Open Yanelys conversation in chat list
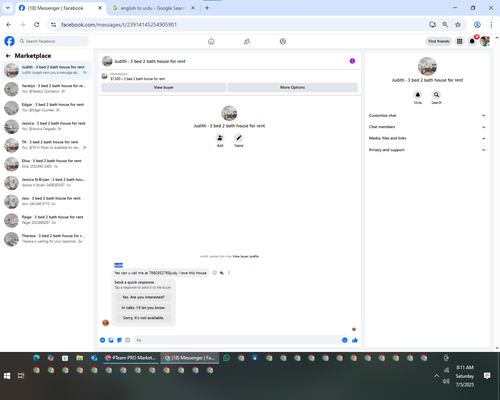Image resolution: width=500 pixels, height=400 pixels. [x=47, y=89]
